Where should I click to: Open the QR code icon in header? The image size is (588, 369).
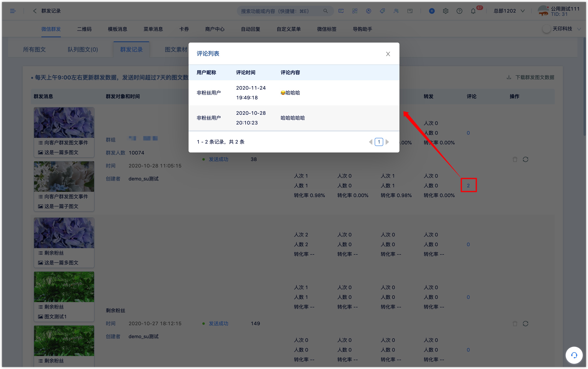coord(355,11)
